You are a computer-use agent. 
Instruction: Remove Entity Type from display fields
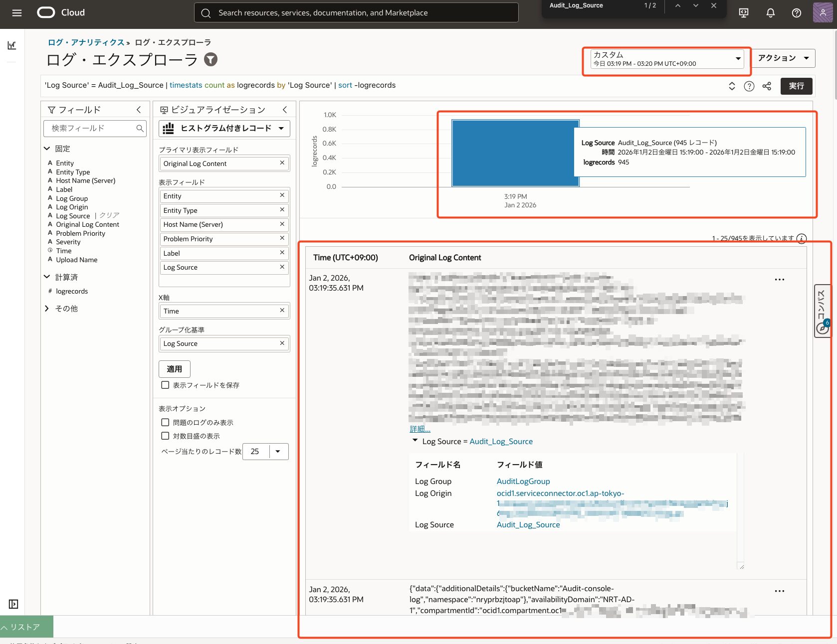click(282, 210)
